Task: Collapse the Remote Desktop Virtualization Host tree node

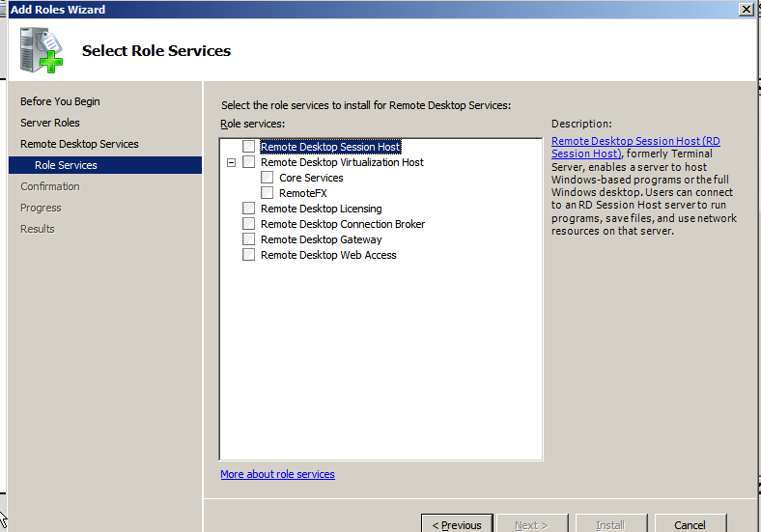Action: click(232, 162)
